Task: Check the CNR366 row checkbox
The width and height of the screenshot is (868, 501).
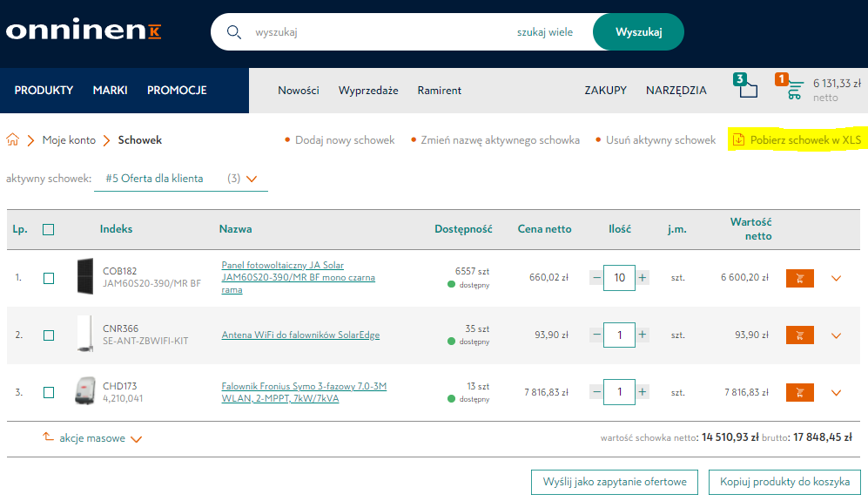Action: pyautogui.click(x=49, y=335)
